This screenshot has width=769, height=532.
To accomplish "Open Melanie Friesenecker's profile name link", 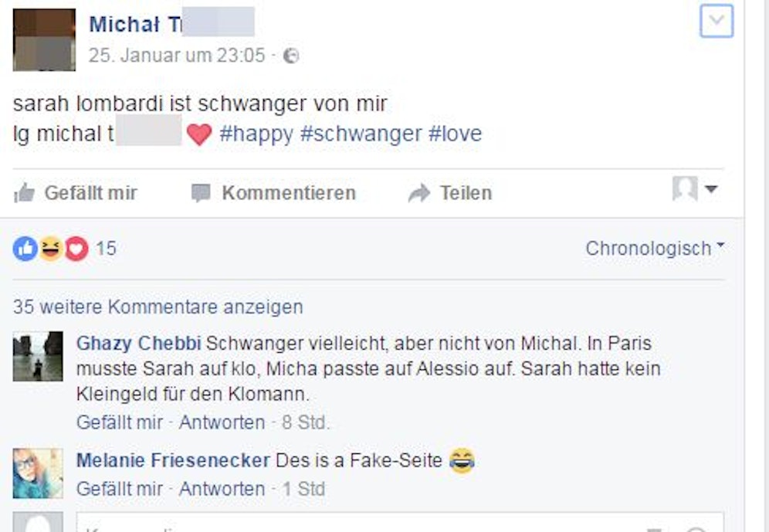I will [x=173, y=461].
